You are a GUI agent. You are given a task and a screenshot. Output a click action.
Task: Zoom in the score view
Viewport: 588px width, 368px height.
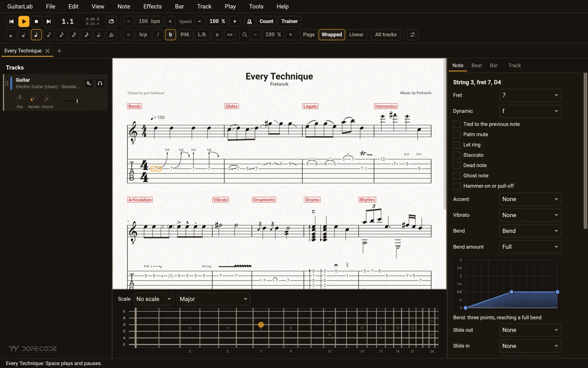coord(290,35)
